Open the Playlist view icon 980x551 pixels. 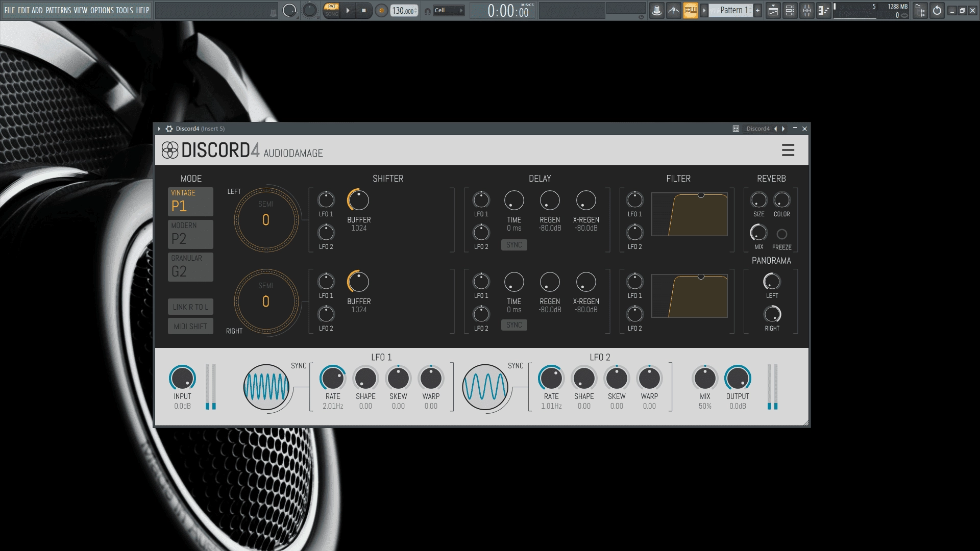point(773,10)
